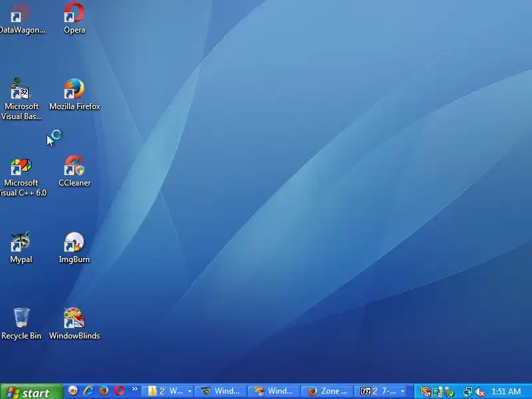This screenshot has width=532, height=399.
Task: Launch Internet Explorer from Quick Launch
Action: coord(88,391)
